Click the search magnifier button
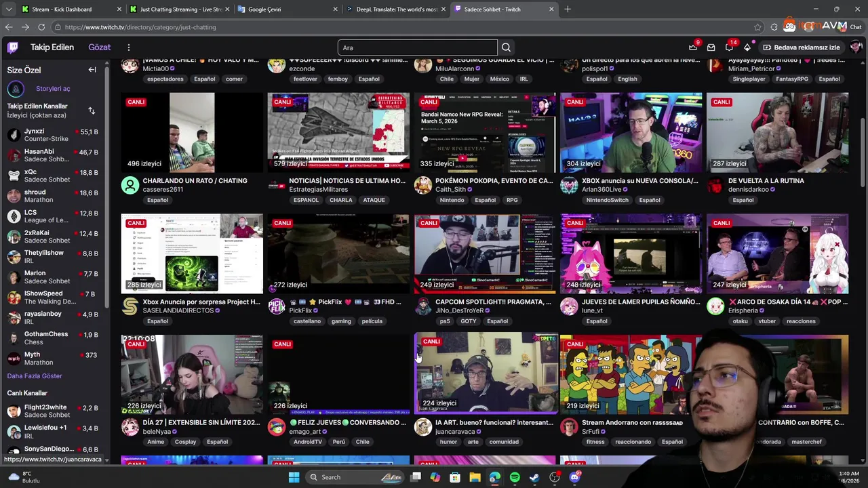Viewport: 868px width, 488px height. 506,47
